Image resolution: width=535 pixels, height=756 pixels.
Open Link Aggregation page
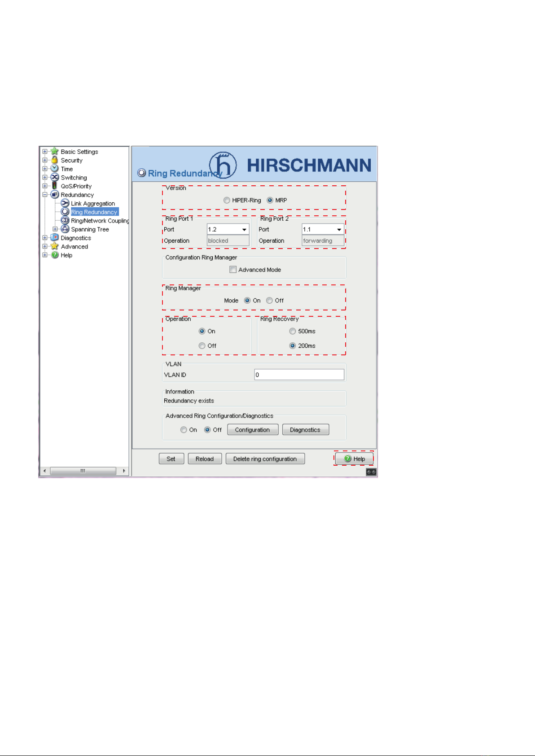tap(93, 204)
